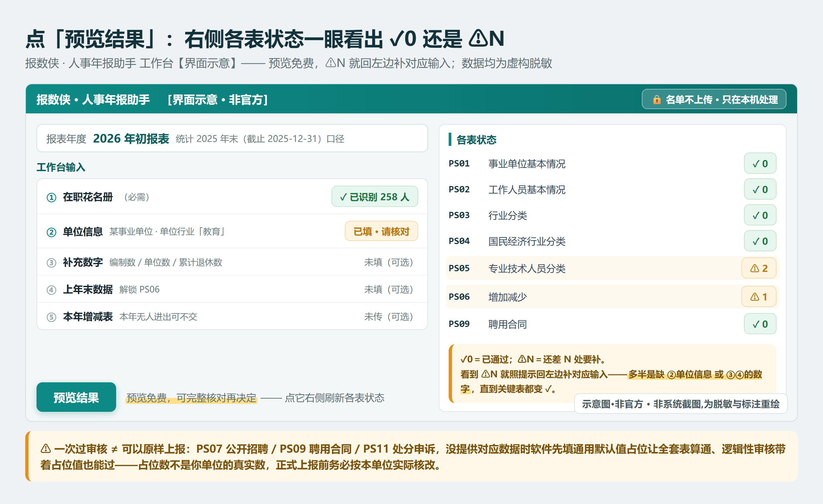Click 编制数 / 单位数 / 累计退休数 description

166,262
